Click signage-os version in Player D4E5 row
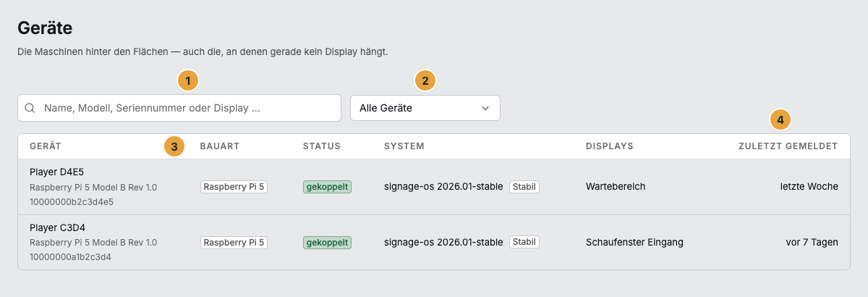The image size is (868, 297). tap(443, 187)
